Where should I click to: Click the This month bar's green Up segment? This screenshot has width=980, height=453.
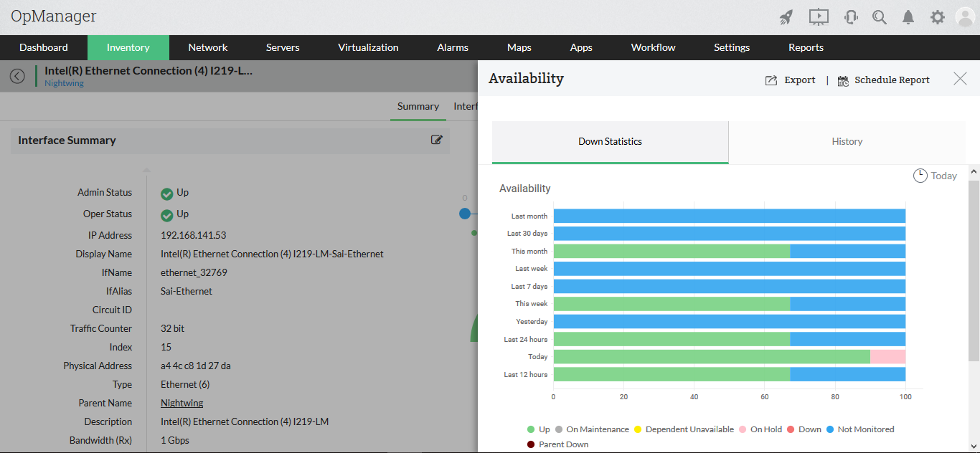[672, 252]
